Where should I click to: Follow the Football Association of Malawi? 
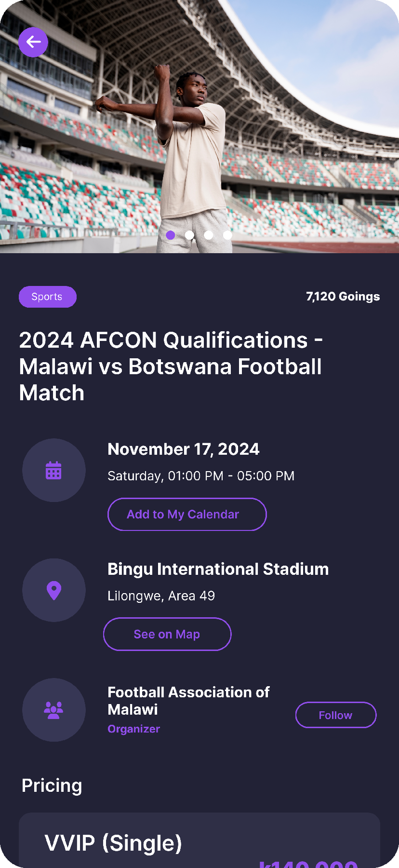click(335, 715)
